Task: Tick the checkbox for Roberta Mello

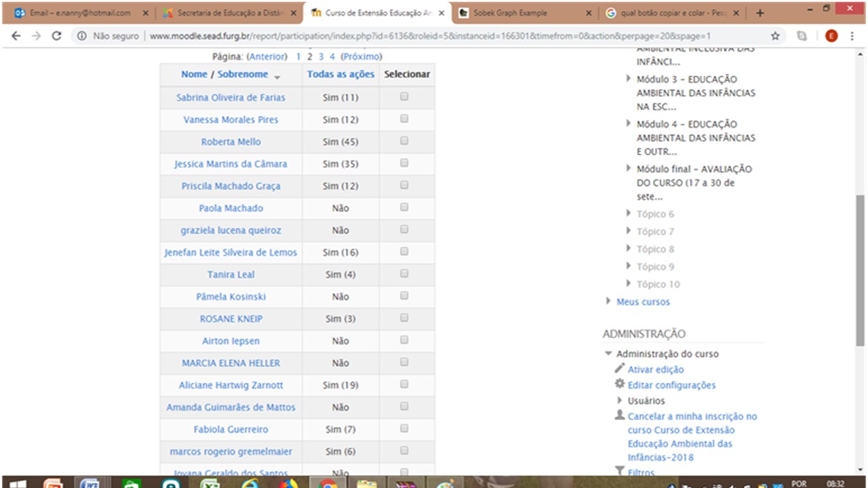Action: click(404, 141)
